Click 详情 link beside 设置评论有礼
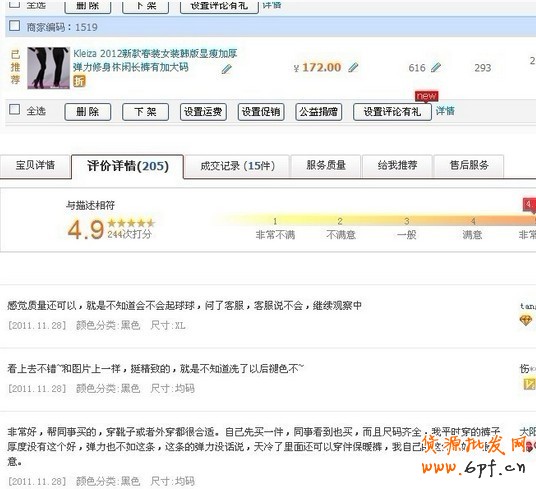Screen dimensions: 536x489 point(445,111)
